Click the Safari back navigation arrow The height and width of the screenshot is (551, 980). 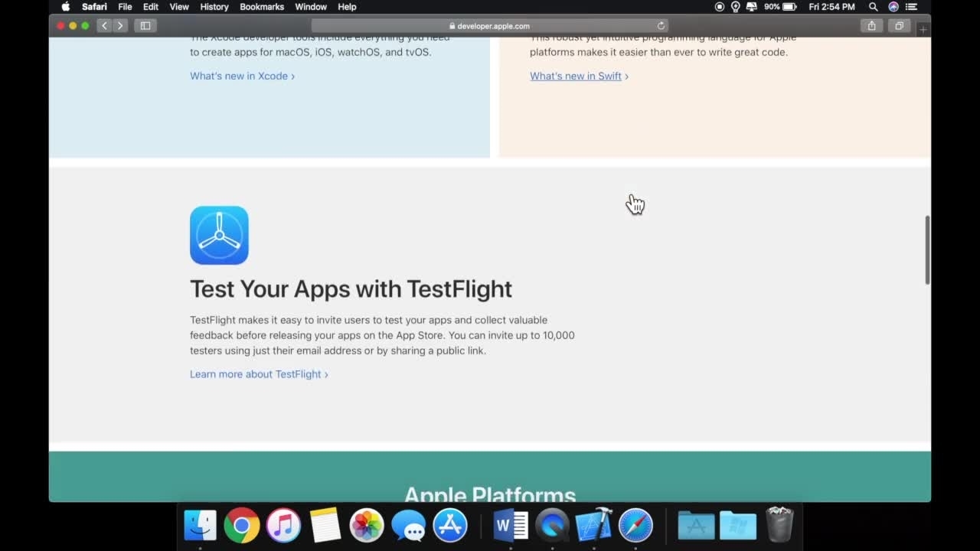(x=105, y=26)
